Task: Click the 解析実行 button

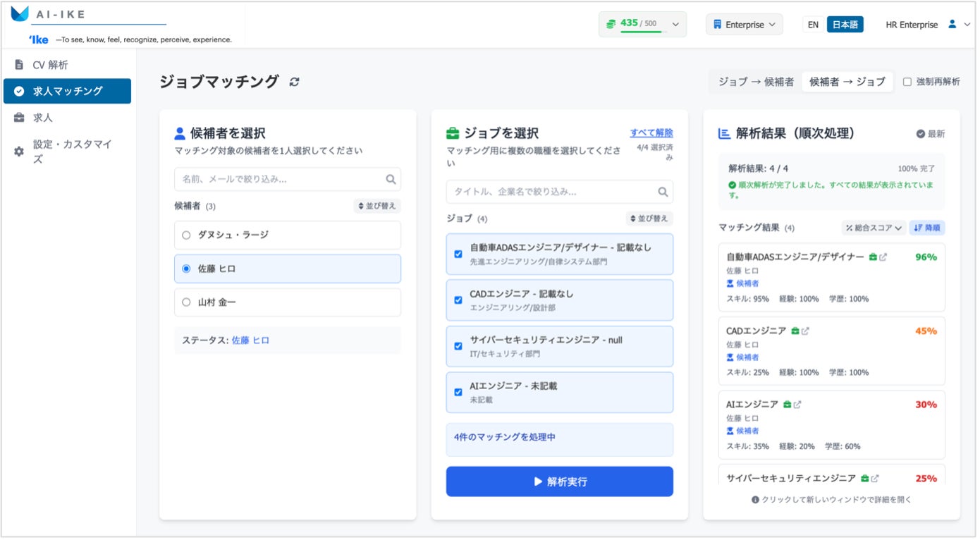Action: (x=559, y=481)
